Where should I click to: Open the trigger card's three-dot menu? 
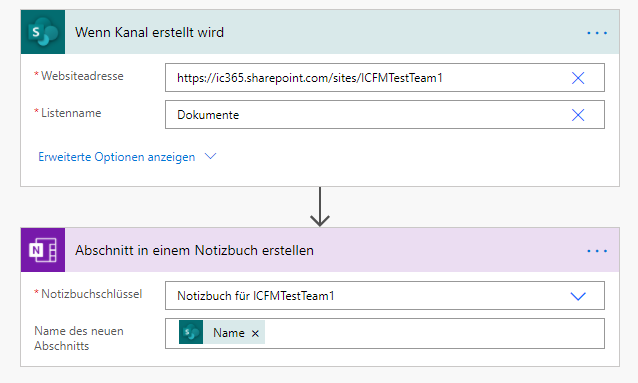pos(597,33)
